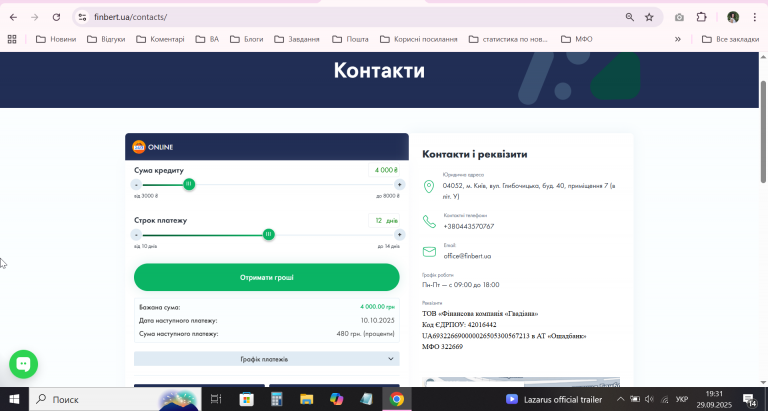Viewport: 768px width, 411px height.
Task: Open the green live chat widget
Action: click(x=24, y=364)
